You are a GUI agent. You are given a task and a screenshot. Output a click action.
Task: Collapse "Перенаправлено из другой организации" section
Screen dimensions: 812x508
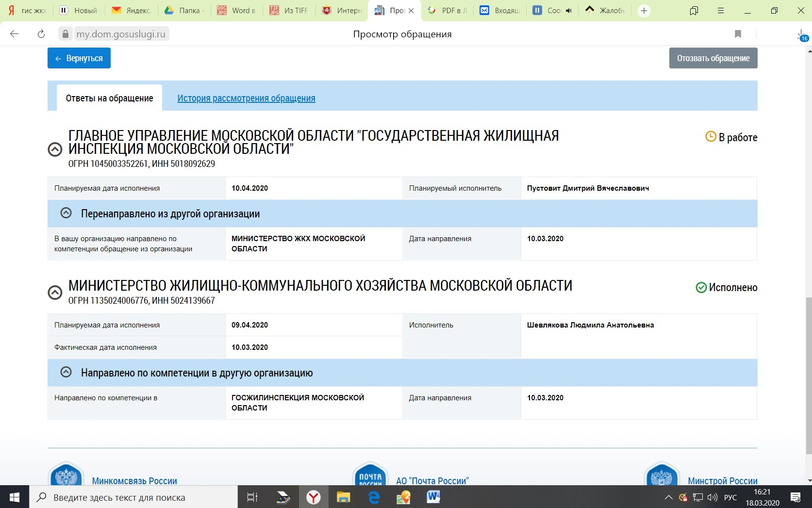(x=66, y=213)
